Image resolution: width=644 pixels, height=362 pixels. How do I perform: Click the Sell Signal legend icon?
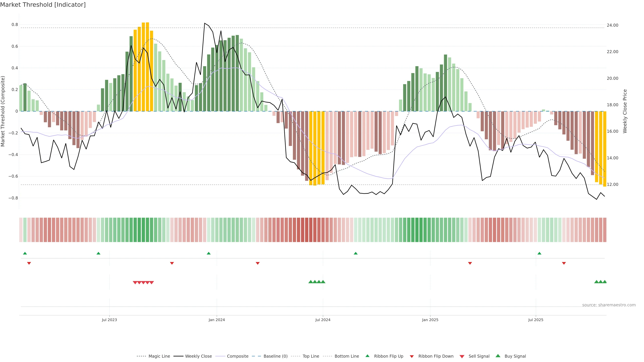tap(462, 356)
